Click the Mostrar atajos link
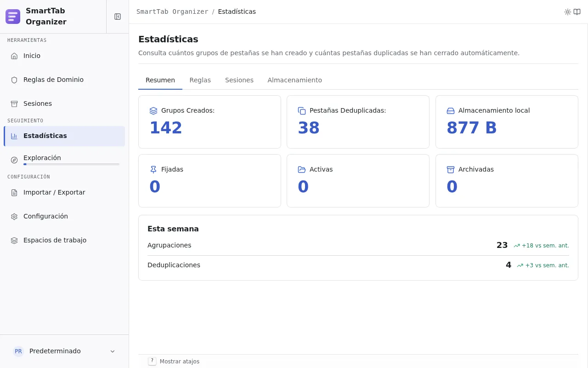 point(180,362)
